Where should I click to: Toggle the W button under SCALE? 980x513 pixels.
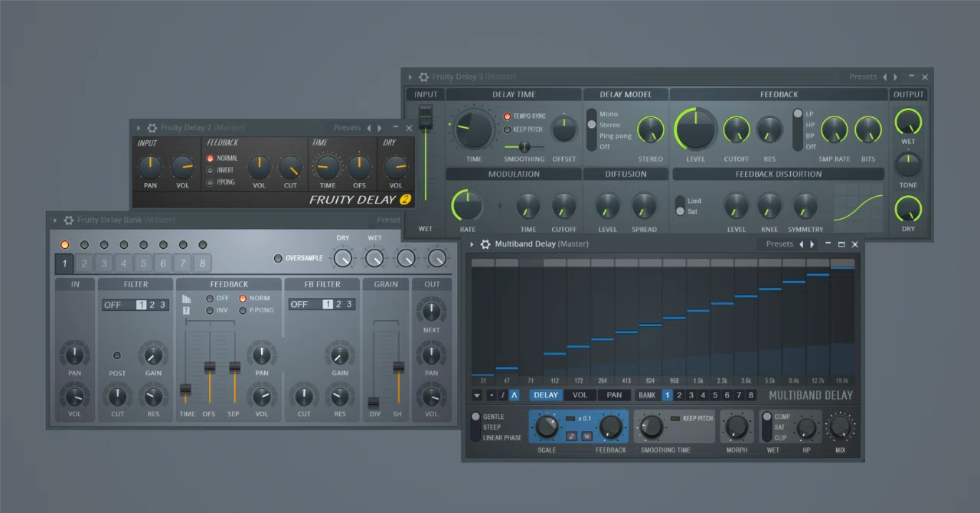click(587, 436)
